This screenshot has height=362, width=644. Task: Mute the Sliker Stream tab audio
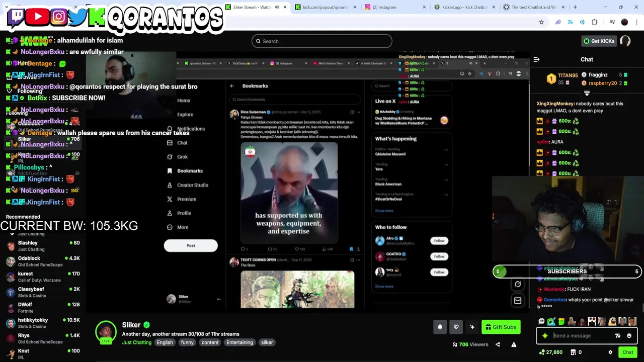pyautogui.click(x=277, y=7)
